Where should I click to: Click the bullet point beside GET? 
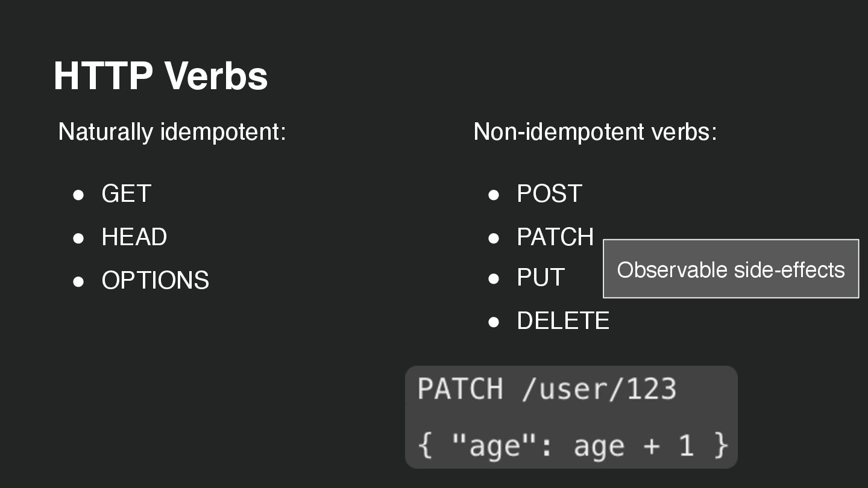(78, 195)
